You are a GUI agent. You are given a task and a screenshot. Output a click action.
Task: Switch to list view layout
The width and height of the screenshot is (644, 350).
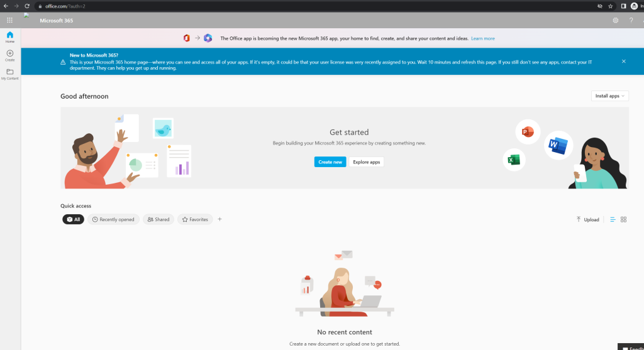[x=613, y=219]
